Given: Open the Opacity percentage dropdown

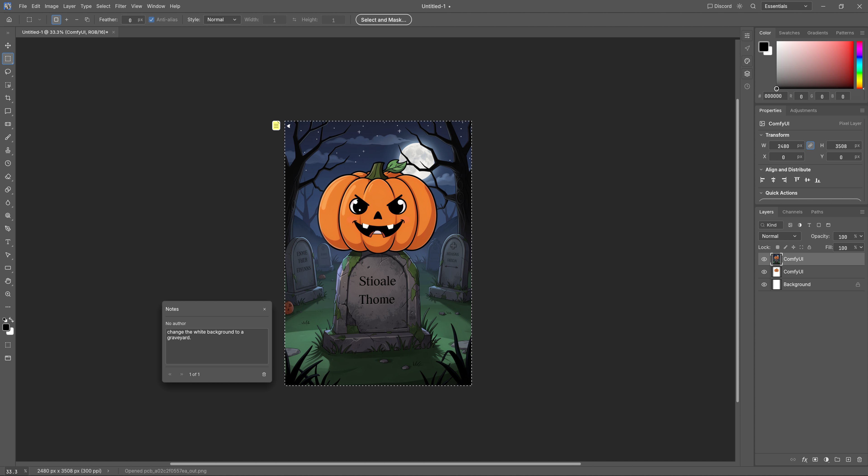Looking at the screenshot, I should click(861, 236).
